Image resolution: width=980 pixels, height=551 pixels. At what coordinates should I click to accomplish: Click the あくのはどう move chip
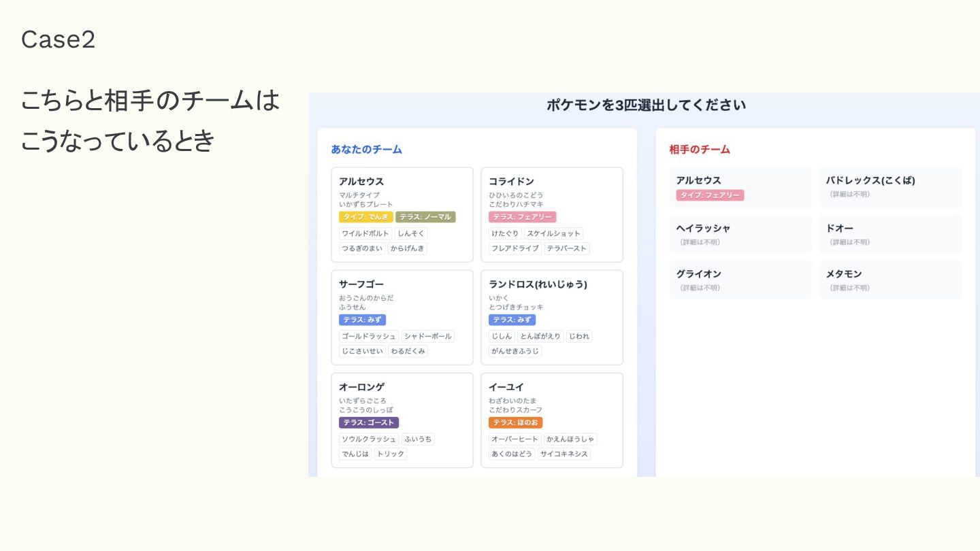(x=512, y=454)
